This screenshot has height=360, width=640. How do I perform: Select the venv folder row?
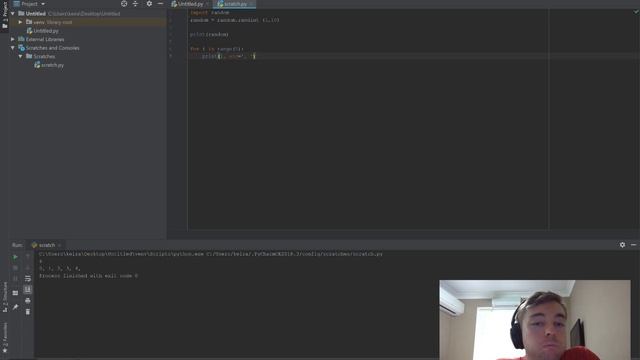click(x=88, y=22)
